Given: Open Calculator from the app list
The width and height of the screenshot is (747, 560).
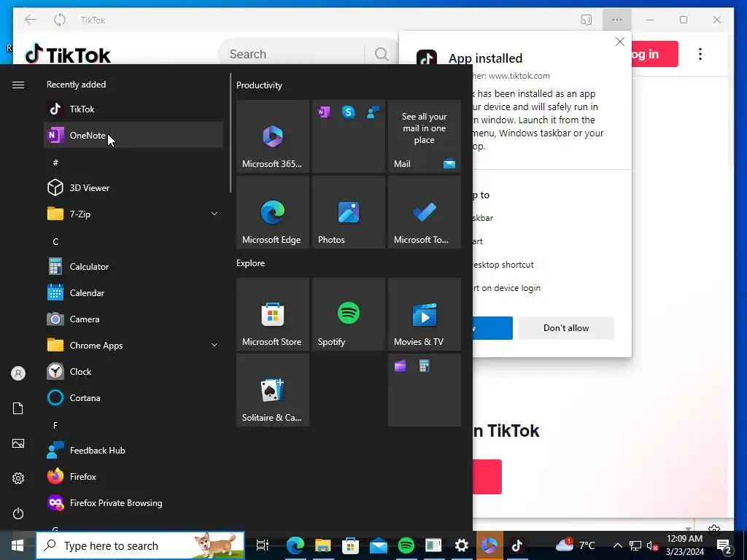Looking at the screenshot, I should 133,267.
